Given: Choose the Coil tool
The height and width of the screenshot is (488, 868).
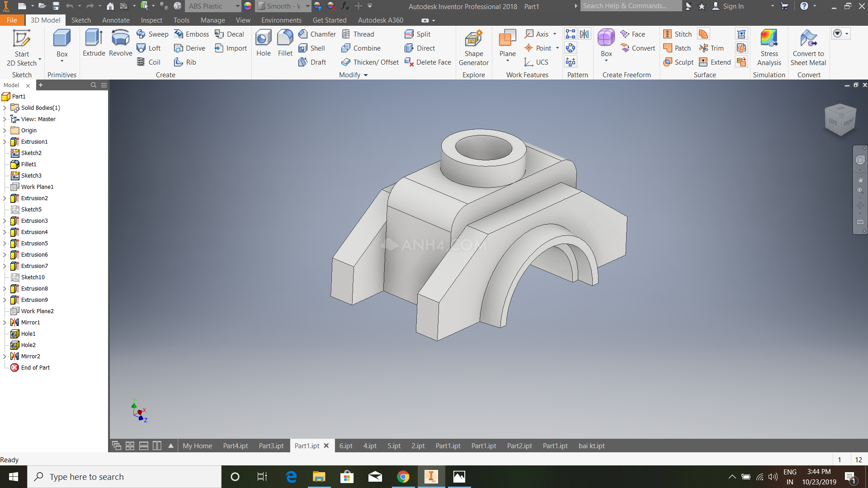Looking at the screenshot, I should pyautogui.click(x=149, y=62).
